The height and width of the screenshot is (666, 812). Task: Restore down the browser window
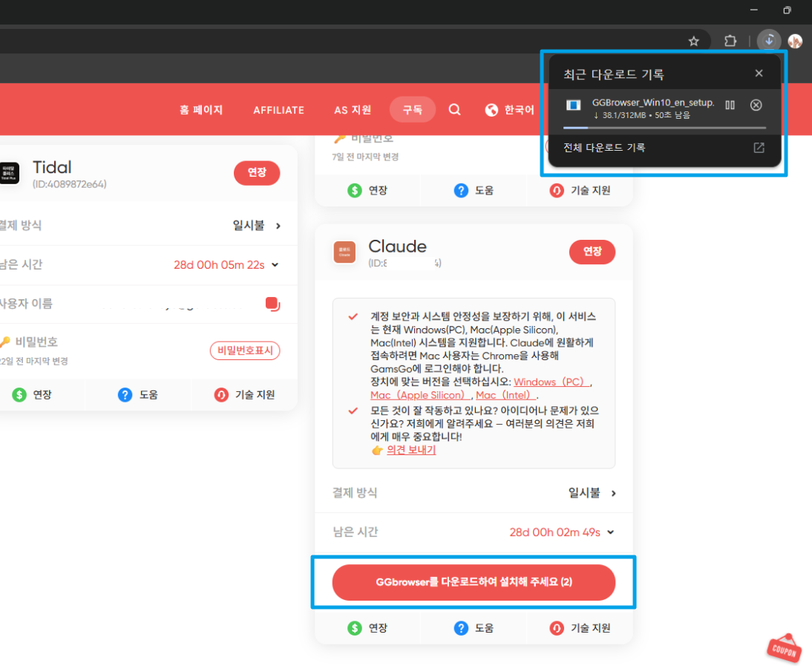point(788,10)
